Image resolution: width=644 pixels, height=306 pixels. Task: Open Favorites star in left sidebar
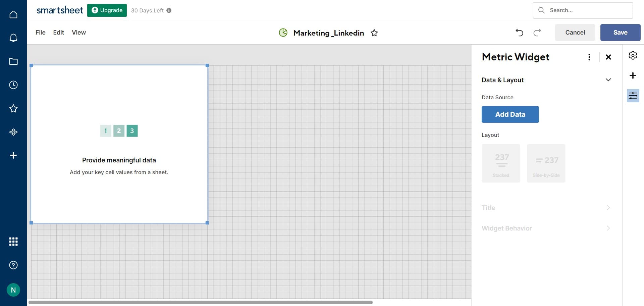click(x=13, y=108)
